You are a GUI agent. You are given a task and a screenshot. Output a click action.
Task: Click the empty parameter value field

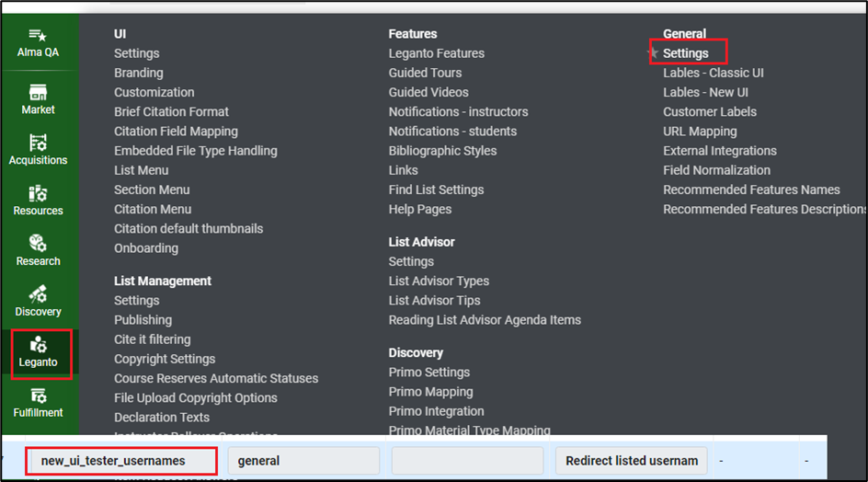coord(467,461)
